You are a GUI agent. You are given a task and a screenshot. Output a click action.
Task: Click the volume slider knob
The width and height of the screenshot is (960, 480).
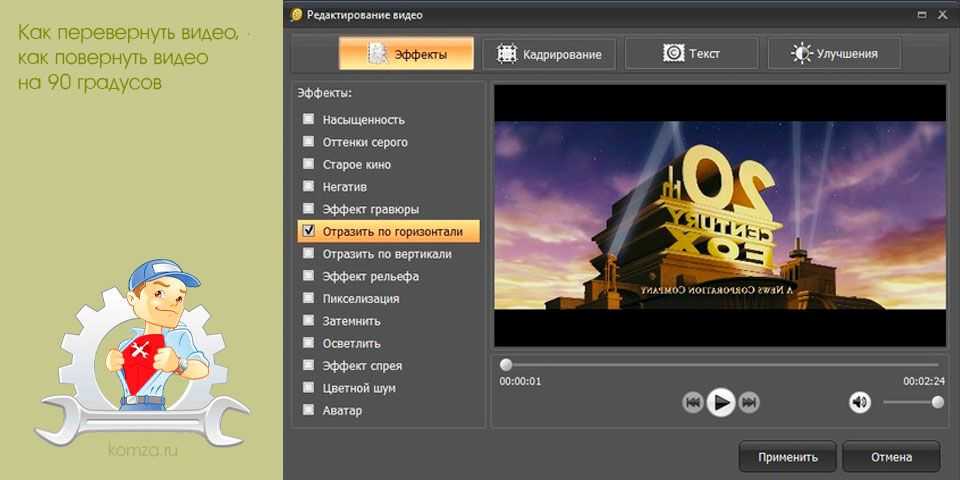point(937,402)
